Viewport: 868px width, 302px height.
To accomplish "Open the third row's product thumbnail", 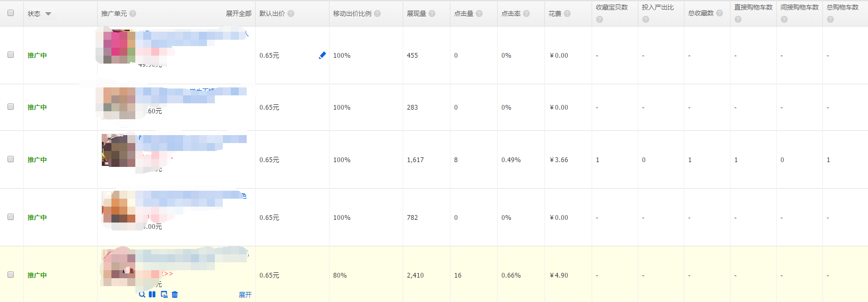I will click(118, 150).
